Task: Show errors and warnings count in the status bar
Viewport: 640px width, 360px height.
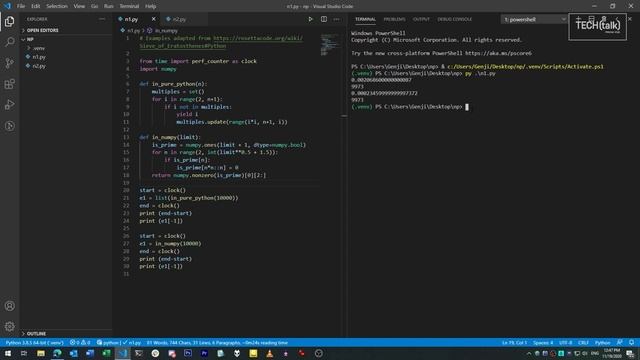Action: point(80,342)
